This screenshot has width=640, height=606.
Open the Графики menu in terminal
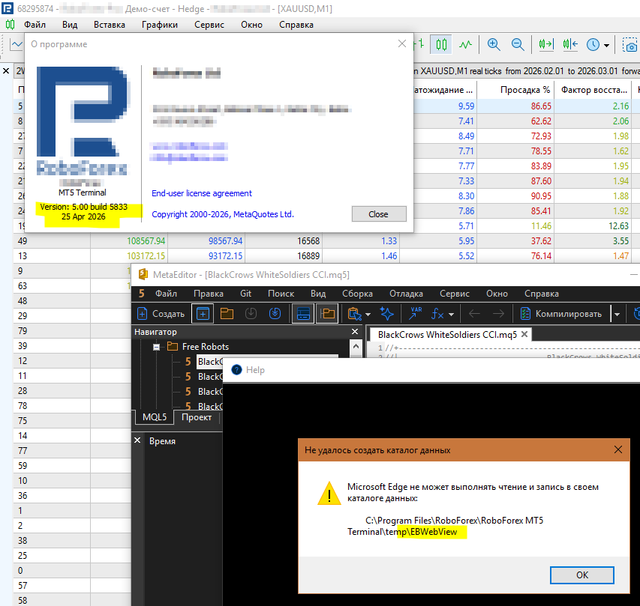(160, 23)
